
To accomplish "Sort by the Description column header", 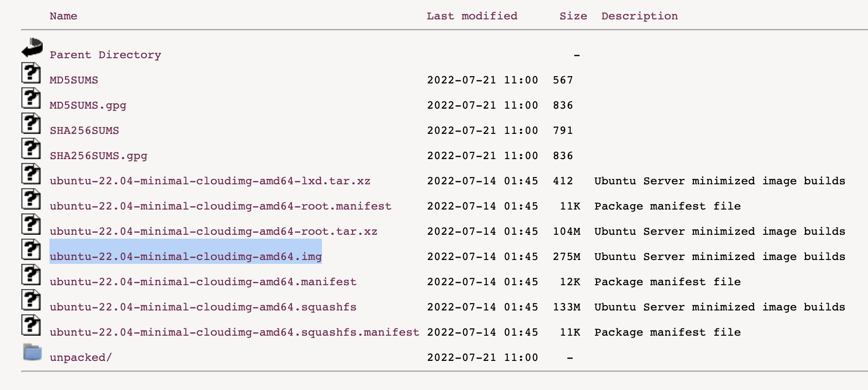I will [x=639, y=16].
